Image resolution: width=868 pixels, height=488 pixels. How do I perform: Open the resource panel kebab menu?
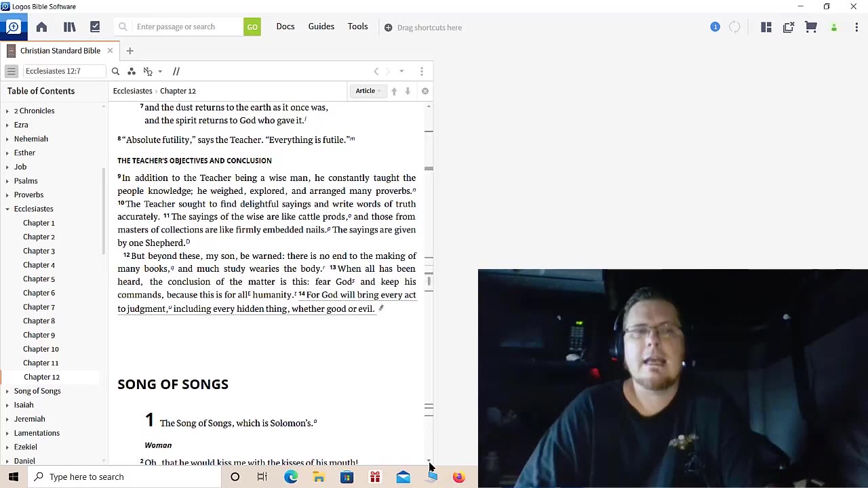422,71
